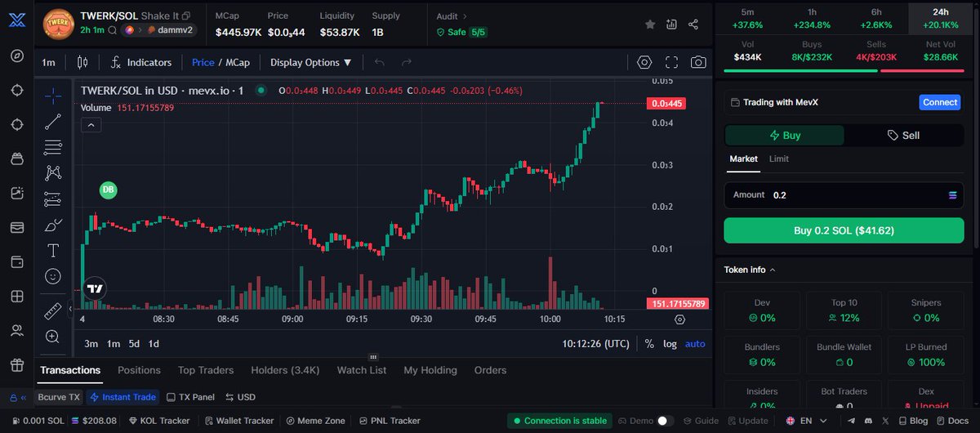This screenshot has height=433, width=980.
Task: Copy the TWERK/SOL token address
Action: (x=187, y=16)
